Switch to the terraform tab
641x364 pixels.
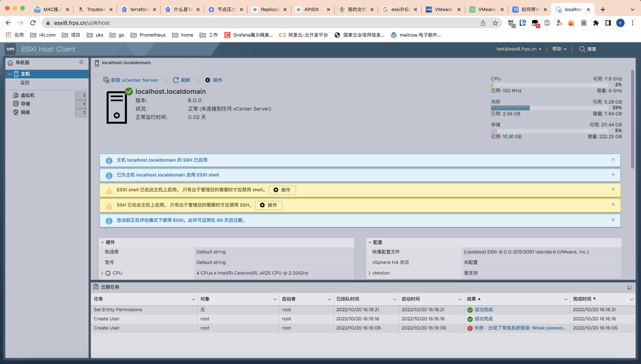pos(139,10)
